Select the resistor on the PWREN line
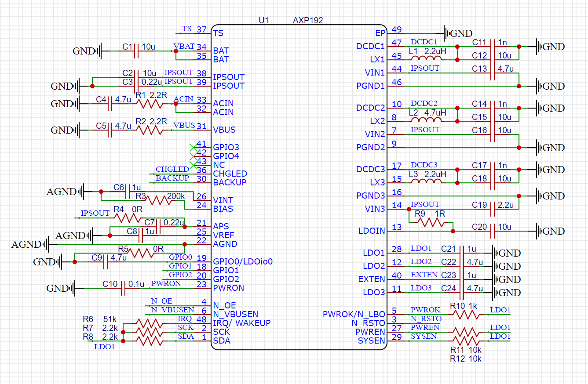Viewport: 588px width, 384px height. tap(466, 332)
